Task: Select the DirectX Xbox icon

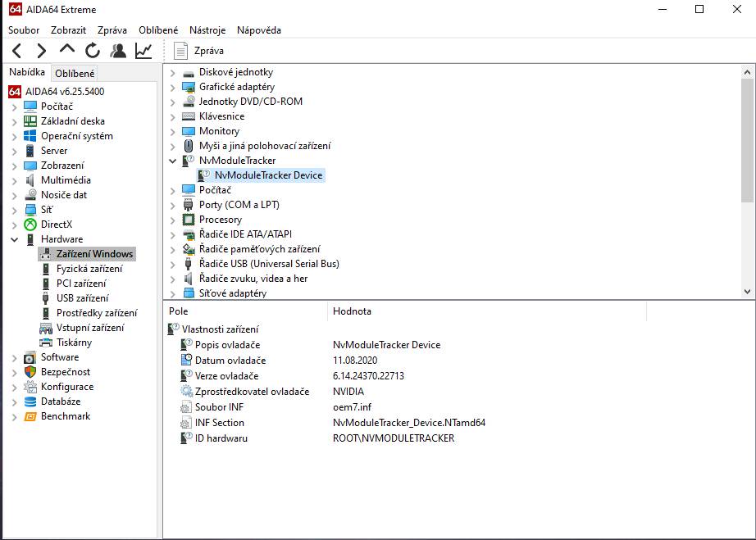Action: [x=30, y=224]
